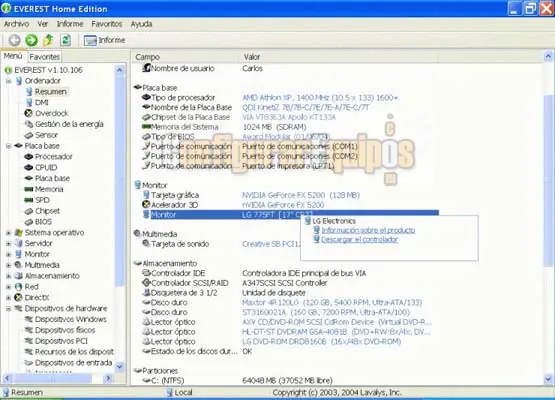Viewport: 555px width, 400px height.
Task: Click the EVEREST v1.10.106 root node
Action: (x=48, y=70)
